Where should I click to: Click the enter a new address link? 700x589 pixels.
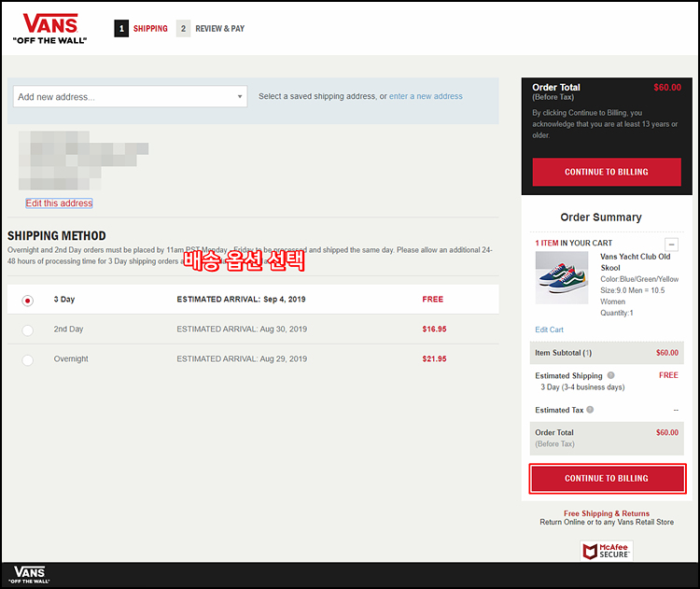point(426,96)
